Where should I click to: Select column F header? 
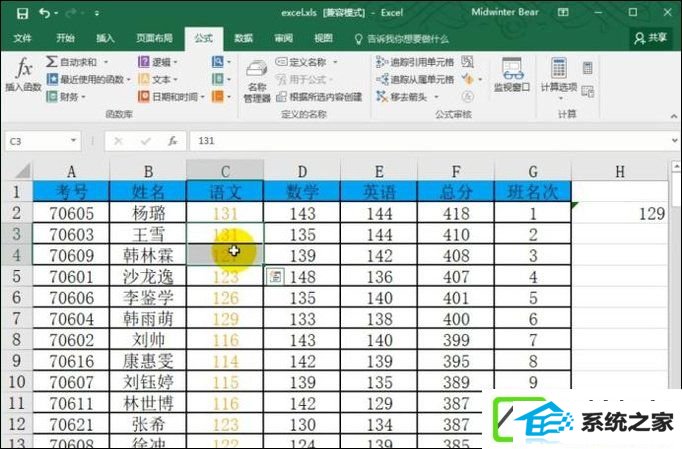point(456,171)
